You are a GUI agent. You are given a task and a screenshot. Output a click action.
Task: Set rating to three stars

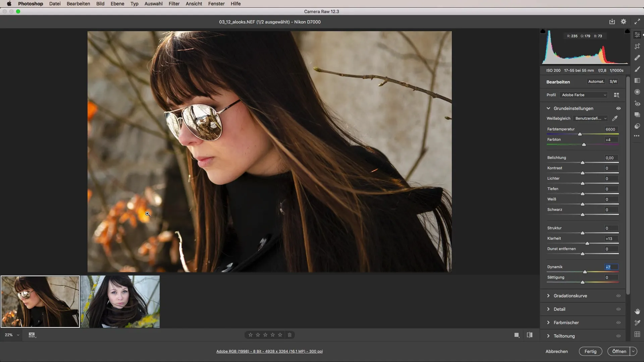tap(265, 335)
